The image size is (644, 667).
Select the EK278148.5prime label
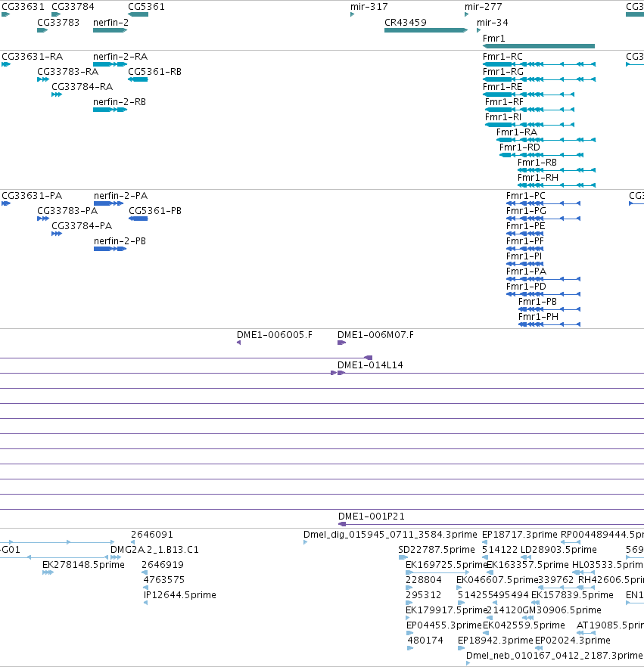pyautogui.click(x=83, y=564)
